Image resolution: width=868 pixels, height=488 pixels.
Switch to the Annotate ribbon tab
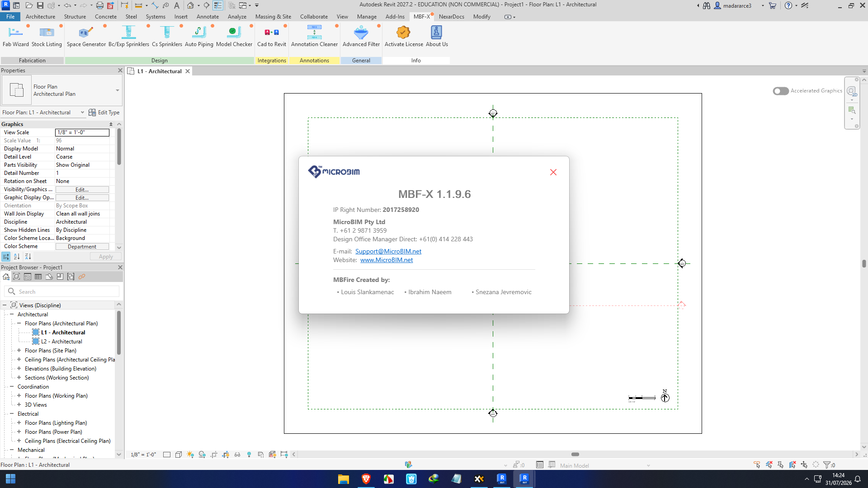click(x=208, y=17)
